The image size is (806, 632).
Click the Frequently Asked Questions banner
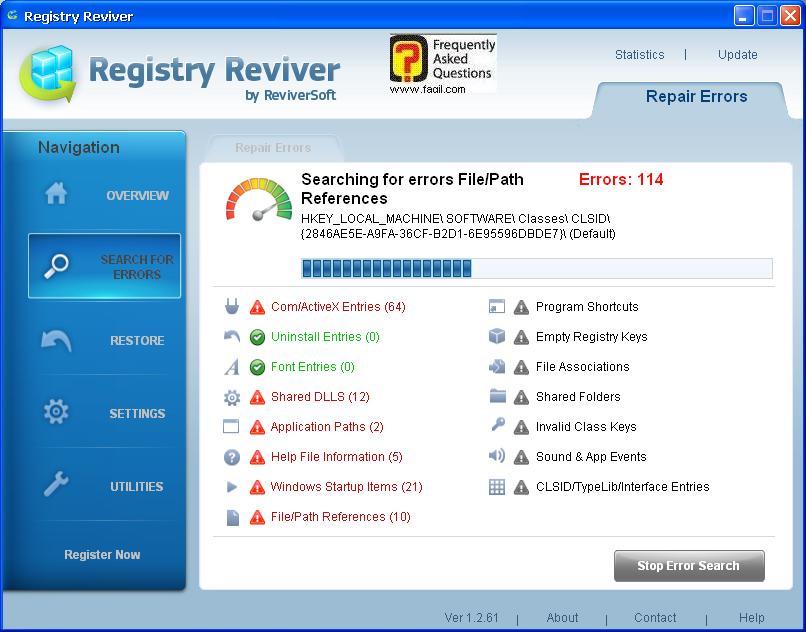click(x=442, y=64)
